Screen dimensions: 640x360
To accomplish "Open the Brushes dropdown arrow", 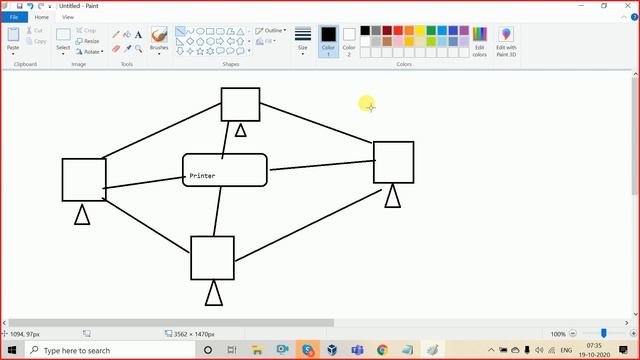I will (x=159, y=54).
